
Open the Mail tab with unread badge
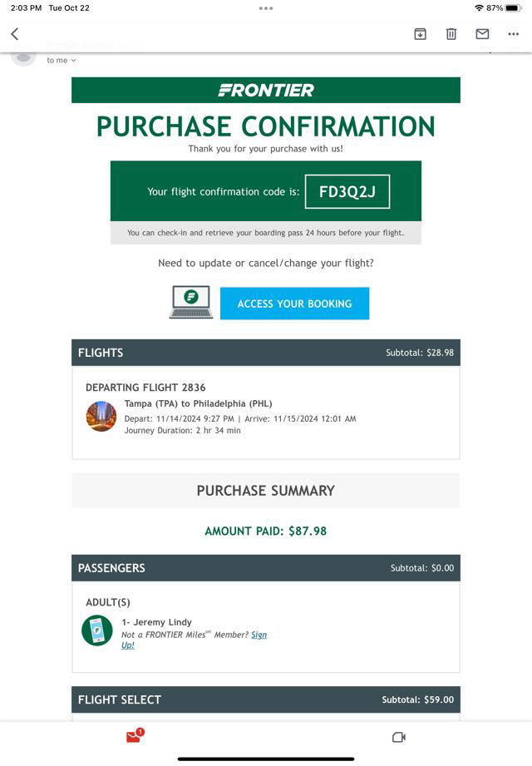[134, 736]
